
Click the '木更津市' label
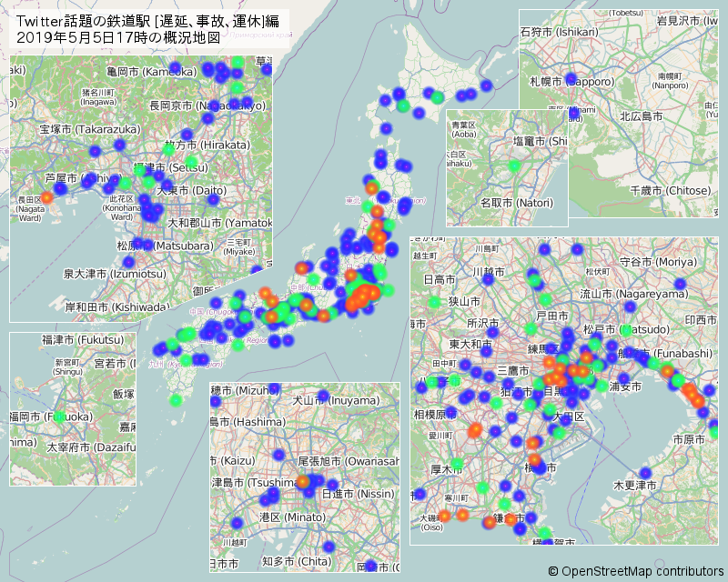pos(634,486)
